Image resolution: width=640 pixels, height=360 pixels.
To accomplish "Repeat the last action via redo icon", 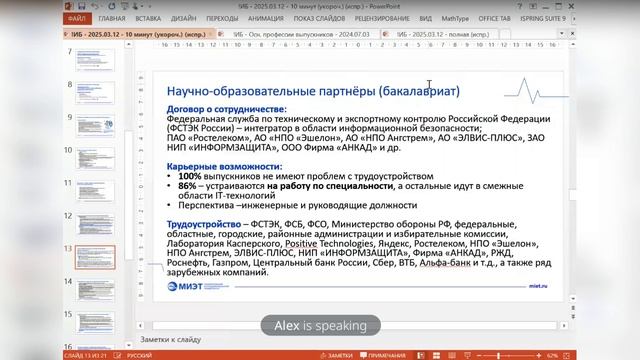I will (111, 6).
